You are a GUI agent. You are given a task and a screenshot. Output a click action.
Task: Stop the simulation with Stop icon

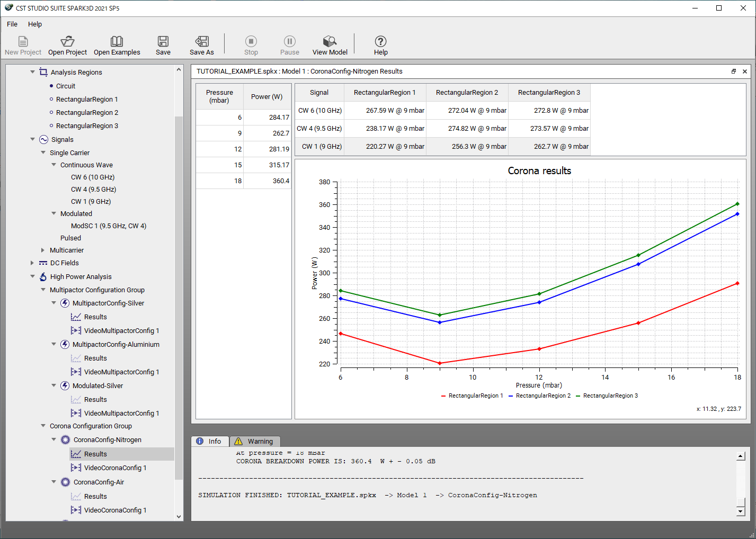[251, 41]
